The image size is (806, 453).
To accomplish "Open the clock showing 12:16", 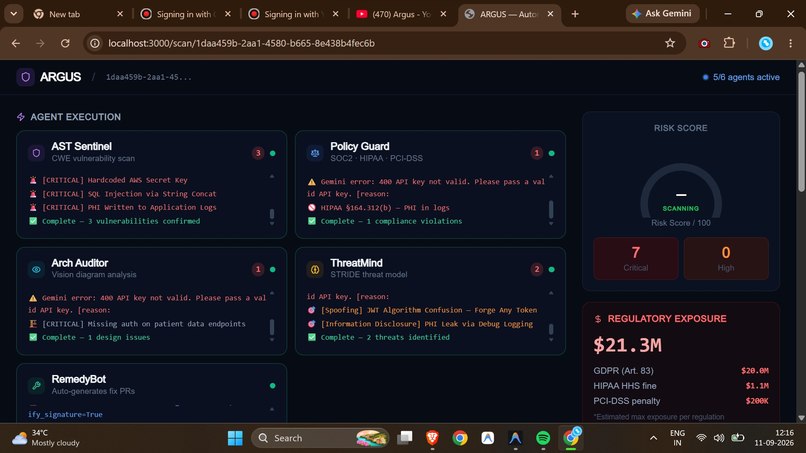I will click(774, 438).
